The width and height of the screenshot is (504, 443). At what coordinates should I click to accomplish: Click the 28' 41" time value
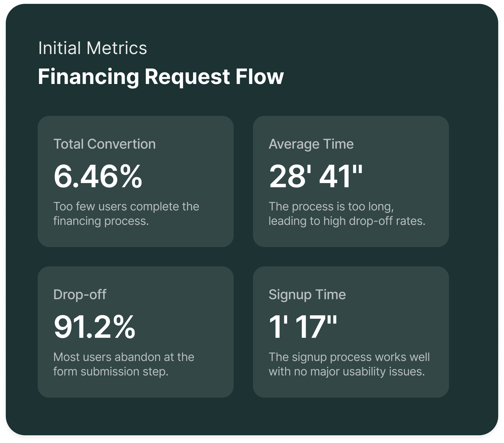coord(316,176)
